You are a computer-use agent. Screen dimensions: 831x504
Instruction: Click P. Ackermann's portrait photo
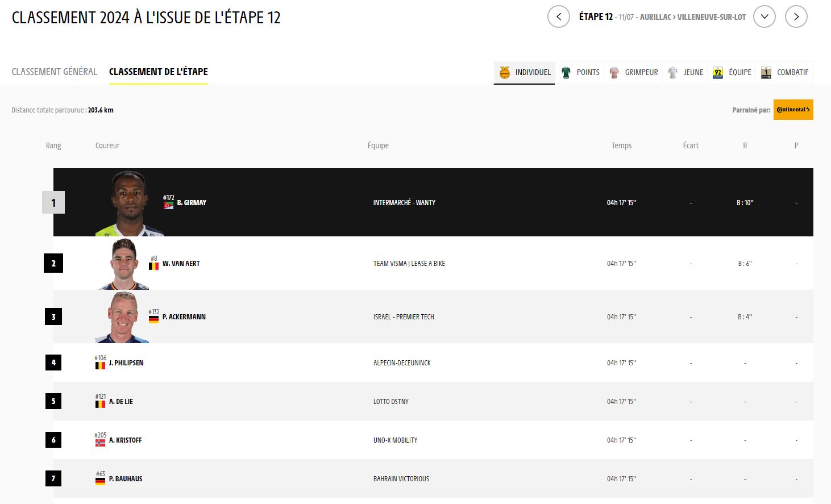(x=123, y=317)
